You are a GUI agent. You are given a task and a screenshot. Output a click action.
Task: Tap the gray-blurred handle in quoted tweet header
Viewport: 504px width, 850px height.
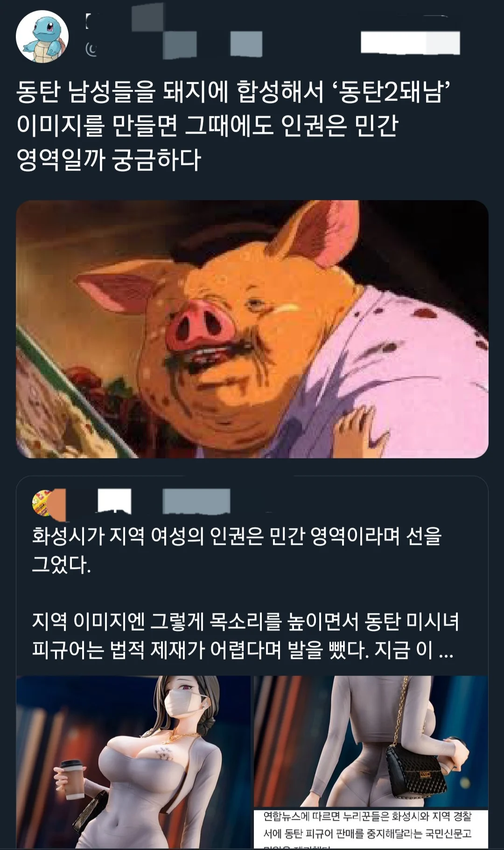[x=196, y=501]
